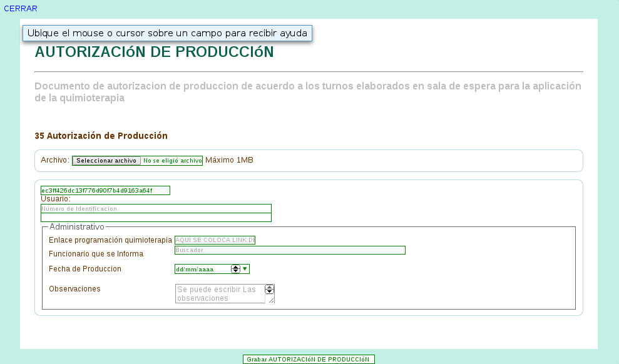The image size is (619, 364).
Task: Grab the Observaciones textarea resize handle
Action: click(x=271, y=300)
